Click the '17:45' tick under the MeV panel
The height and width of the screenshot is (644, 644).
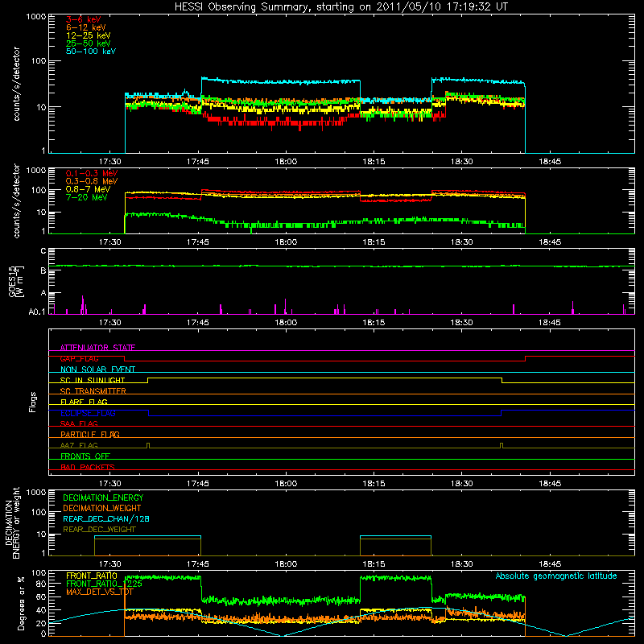(198, 242)
